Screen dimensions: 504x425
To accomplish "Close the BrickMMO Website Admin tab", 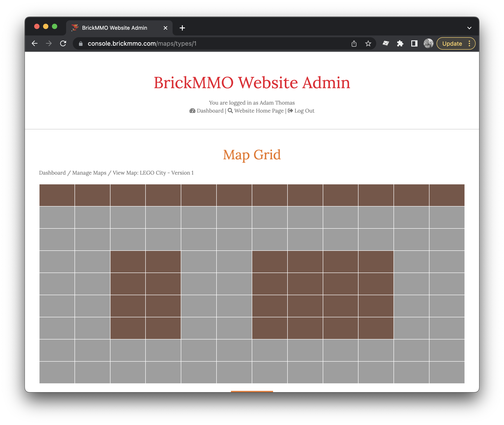I will (x=165, y=28).
